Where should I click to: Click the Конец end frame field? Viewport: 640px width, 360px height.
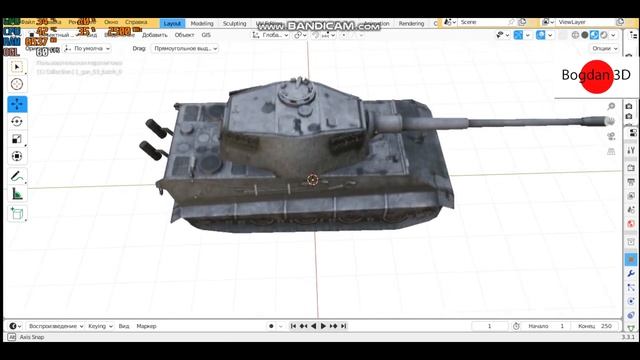[x=596, y=326]
